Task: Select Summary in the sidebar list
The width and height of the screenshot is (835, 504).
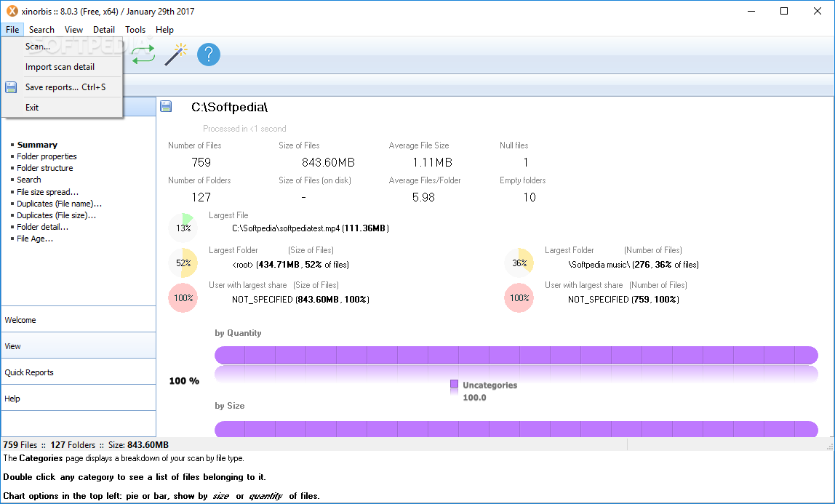Action: point(37,145)
